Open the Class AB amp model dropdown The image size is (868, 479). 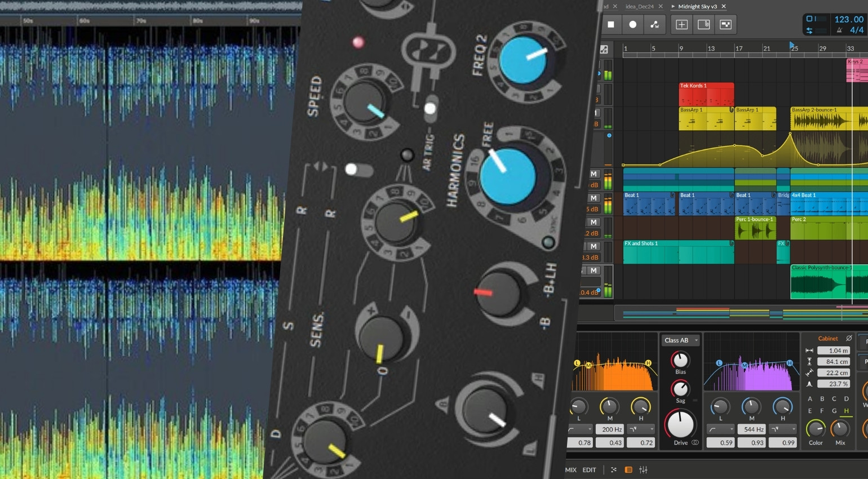680,340
